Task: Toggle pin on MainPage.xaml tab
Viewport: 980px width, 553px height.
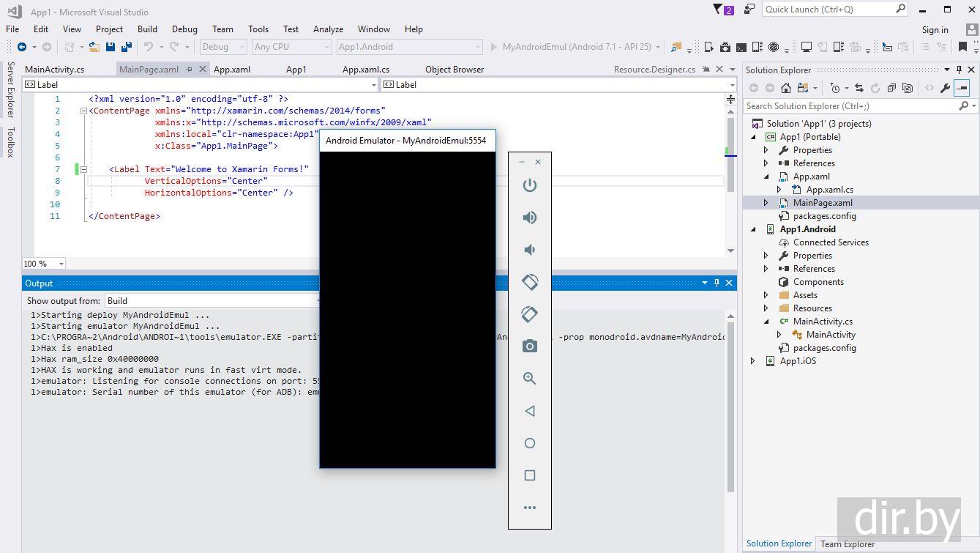Action: [190, 70]
